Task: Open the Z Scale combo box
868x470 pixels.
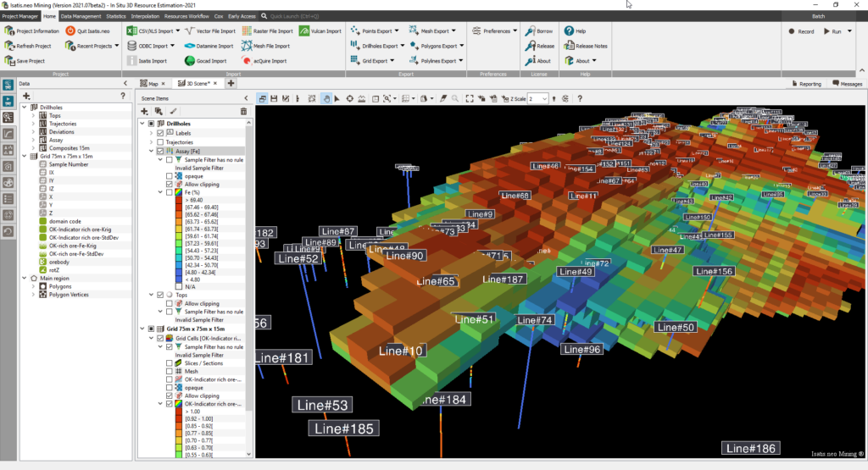Action: coord(537,98)
